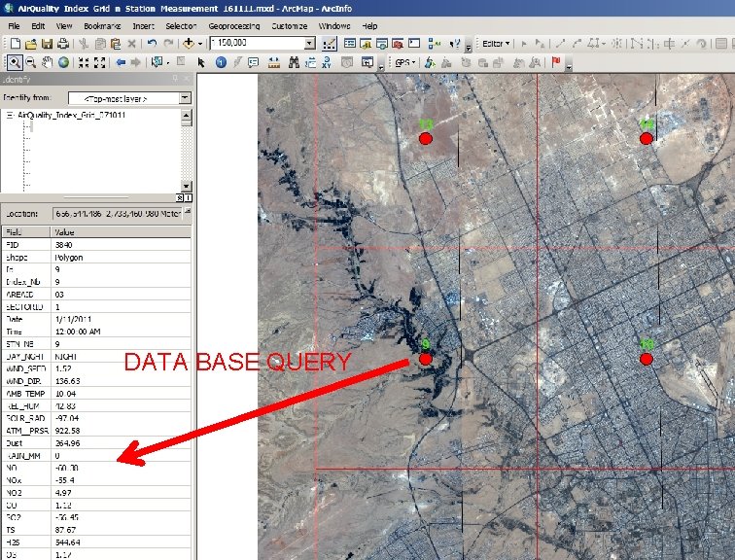Select the FID value 3840
This screenshot has height=560, width=735.
(x=63, y=245)
